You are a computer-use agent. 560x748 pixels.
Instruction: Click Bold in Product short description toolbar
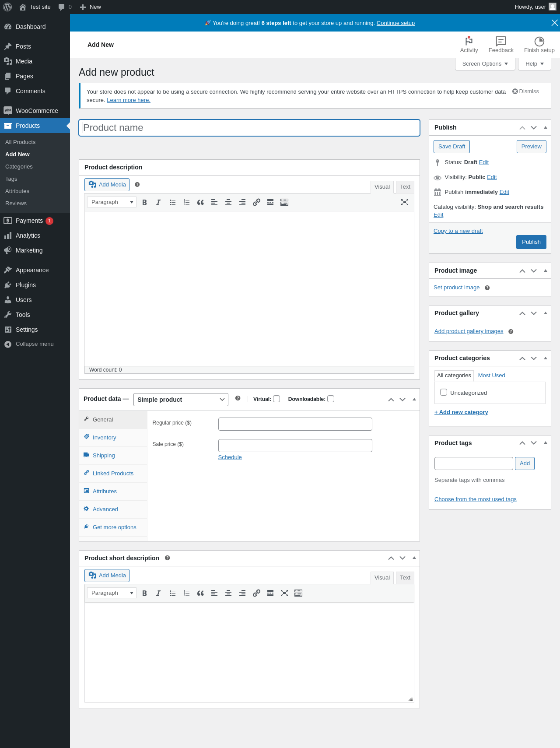144,593
